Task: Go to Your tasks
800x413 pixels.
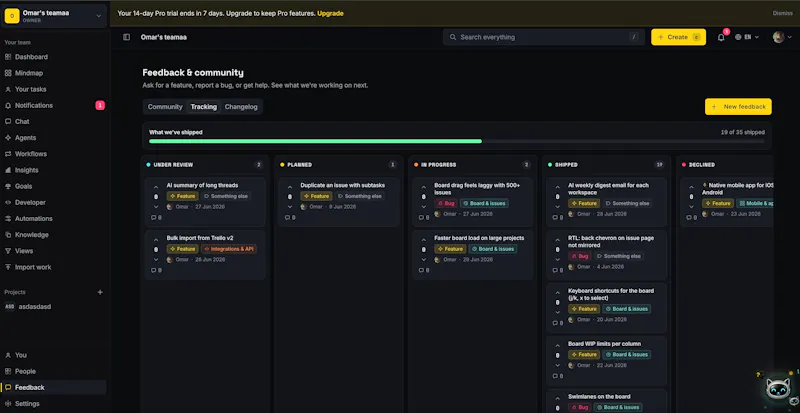Action: (54, 89)
